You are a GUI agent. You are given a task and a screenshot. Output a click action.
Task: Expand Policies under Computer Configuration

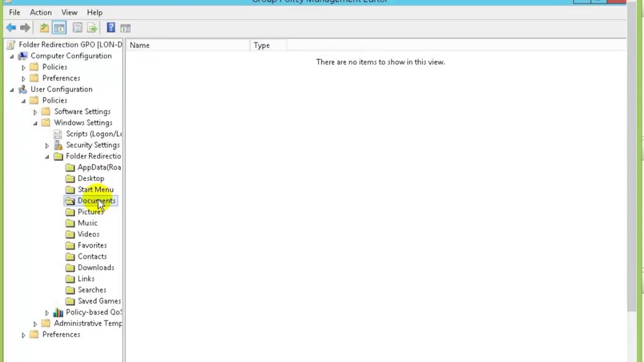23,67
